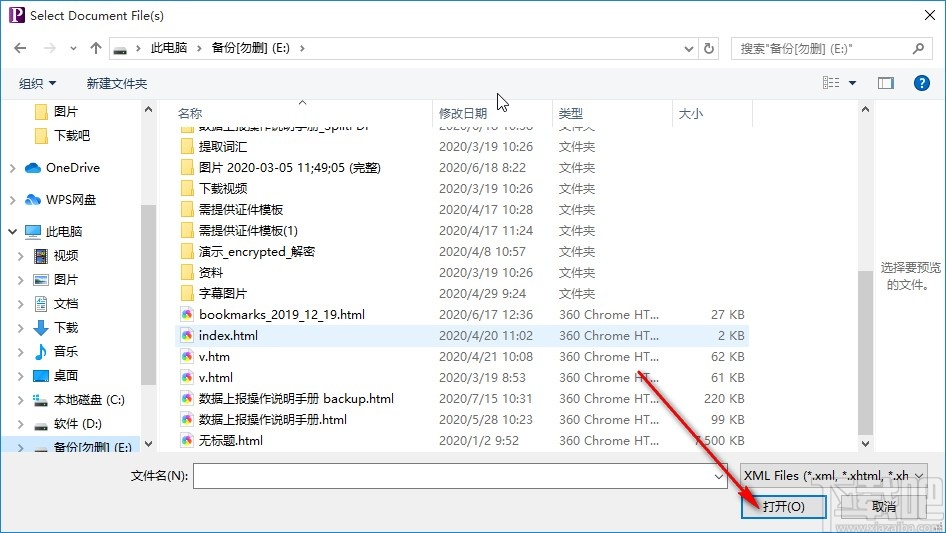The image size is (946, 533).
Task: Toggle the preview pane icon
Action: click(x=886, y=83)
